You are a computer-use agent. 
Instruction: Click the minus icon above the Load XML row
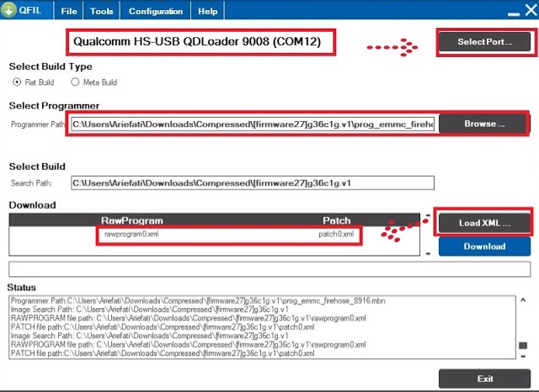pyautogui.click(x=428, y=215)
